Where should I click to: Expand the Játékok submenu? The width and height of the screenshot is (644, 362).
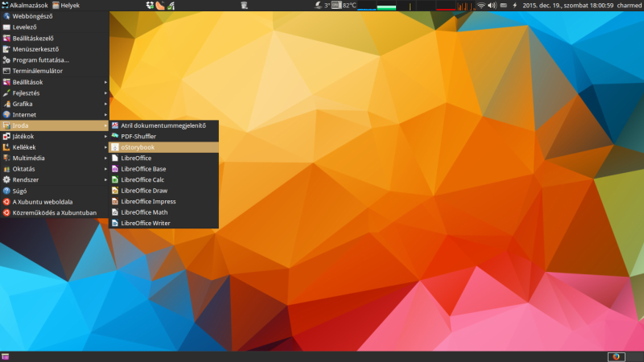tap(55, 136)
